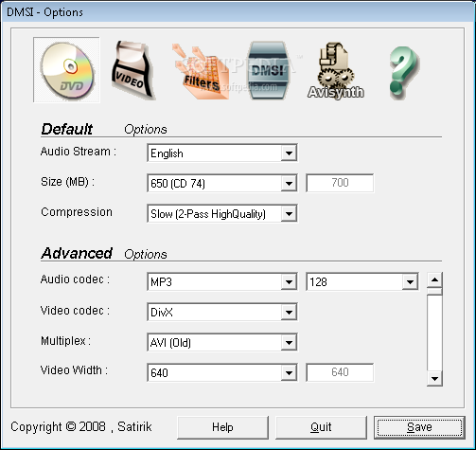Screen dimensions: 476x450
Task: Open the DMSI settings icon
Action: [268, 70]
